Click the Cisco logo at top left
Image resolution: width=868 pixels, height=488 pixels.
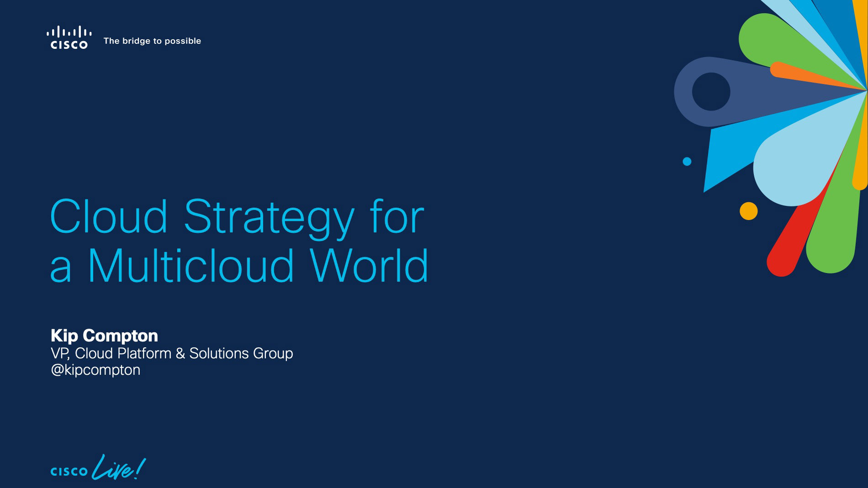[x=69, y=37]
